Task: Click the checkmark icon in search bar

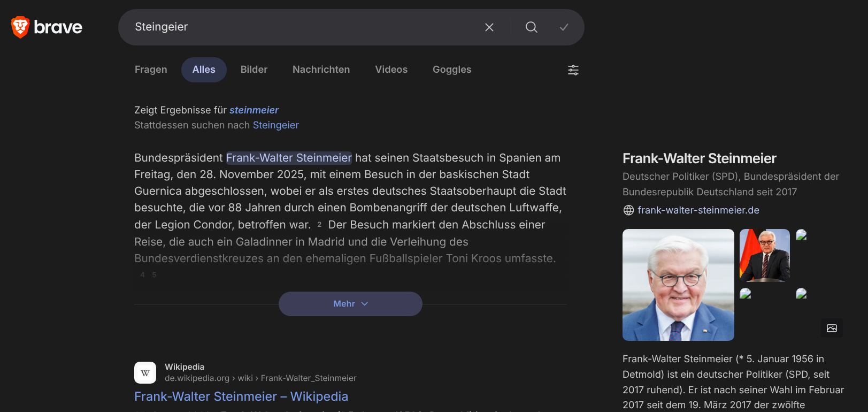Action: click(564, 27)
